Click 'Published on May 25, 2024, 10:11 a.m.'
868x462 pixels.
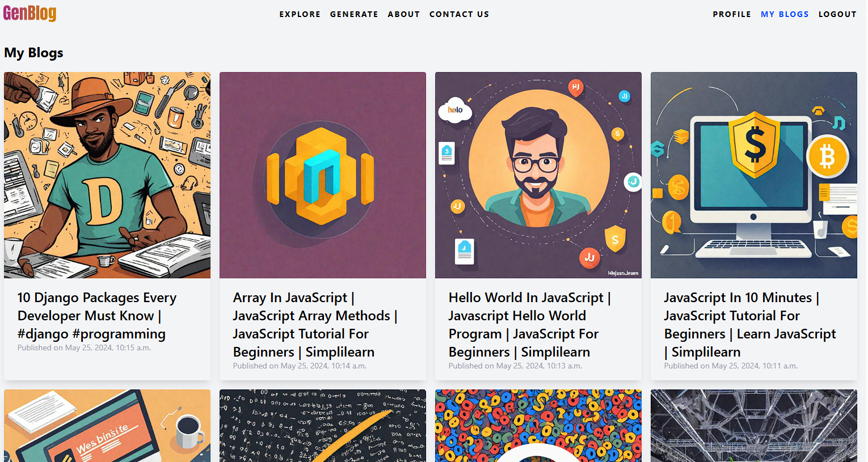tap(731, 366)
